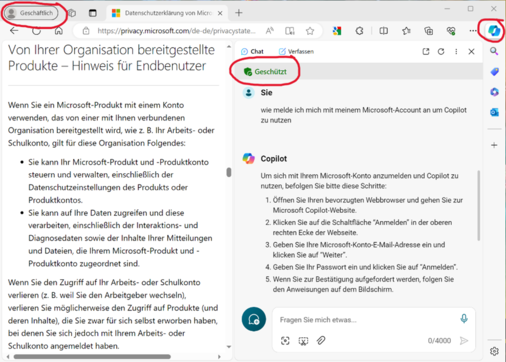The width and height of the screenshot is (506, 362).
Task: Switch to the Verfassen tab
Action: click(x=296, y=51)
